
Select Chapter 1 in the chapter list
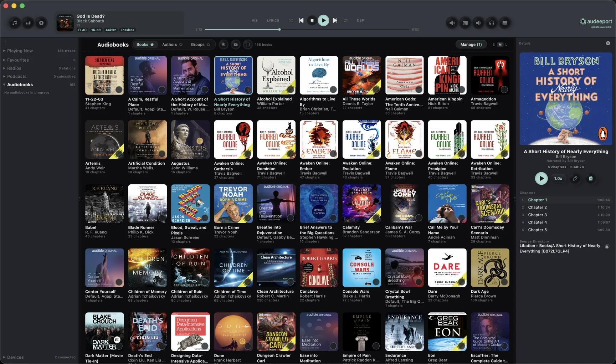(566, 200)
